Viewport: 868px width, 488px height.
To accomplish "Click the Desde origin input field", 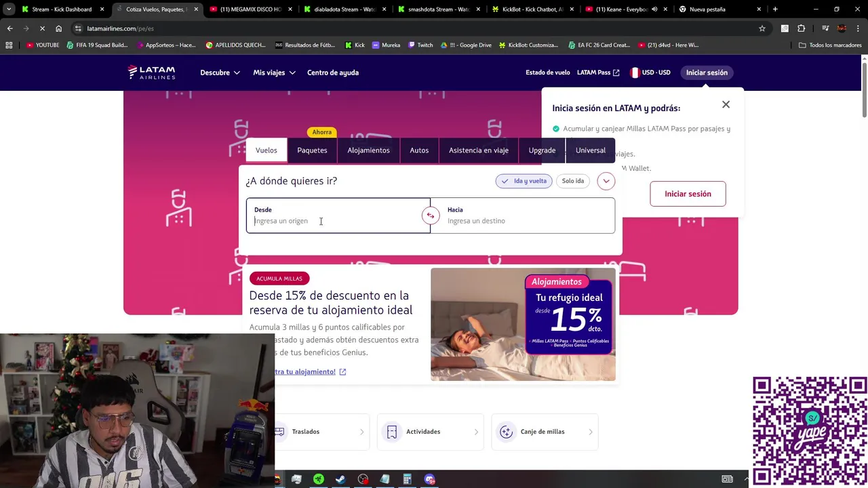I will click(x=338, y=216).
